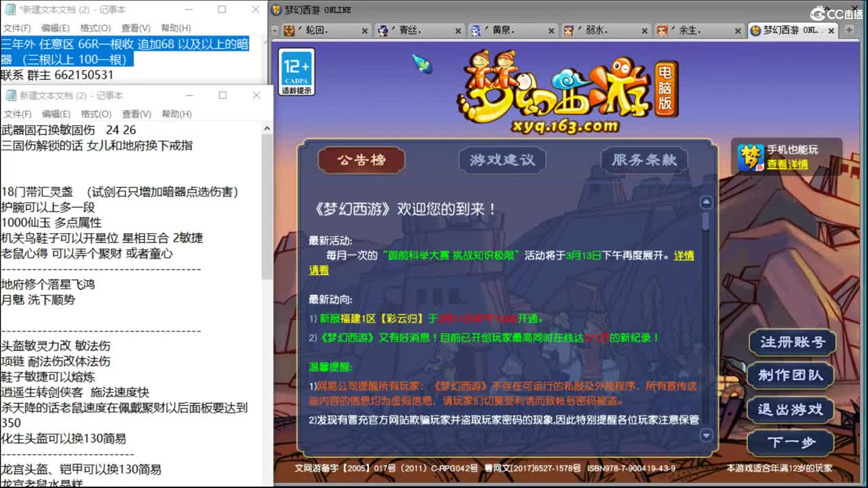Open 格式(O) menu in lower Notepad
868x488 pixels.
(95, 114)
